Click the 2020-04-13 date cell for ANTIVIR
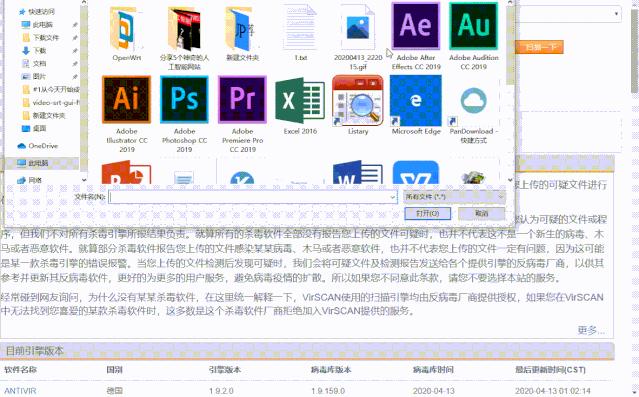Viewport: 639px width, 397px height. 434,391
